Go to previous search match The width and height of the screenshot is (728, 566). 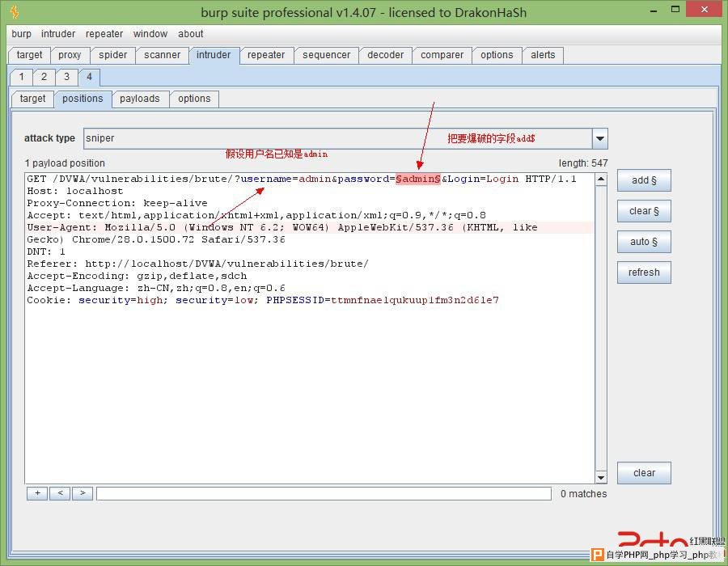point(61,493)
